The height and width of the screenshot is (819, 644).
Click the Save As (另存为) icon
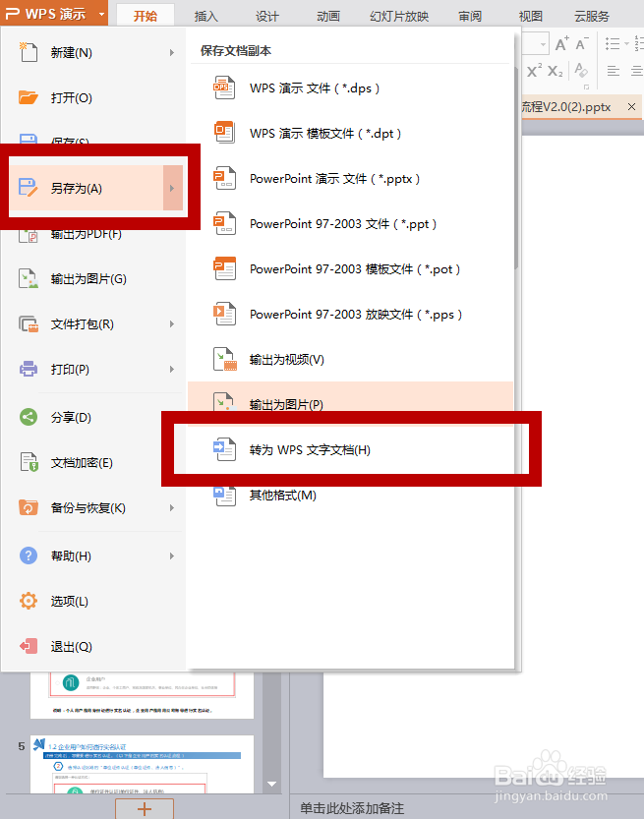(x=29, y=188)
